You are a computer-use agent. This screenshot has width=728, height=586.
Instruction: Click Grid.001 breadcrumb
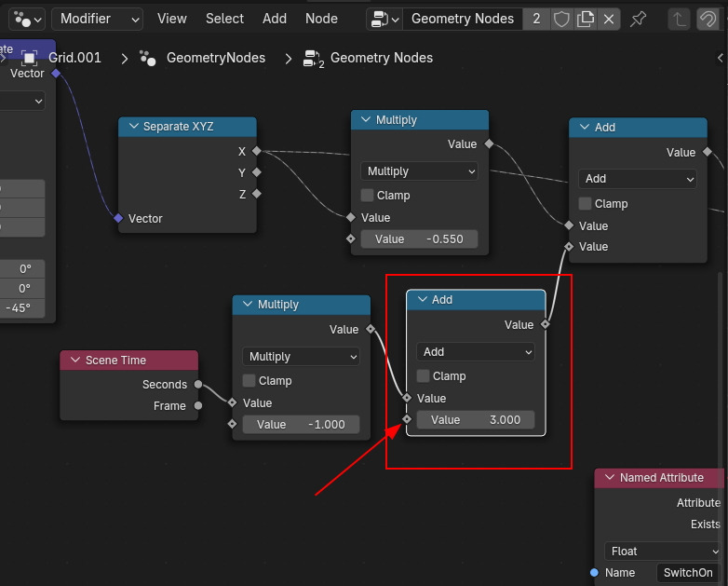pos(74,58)
